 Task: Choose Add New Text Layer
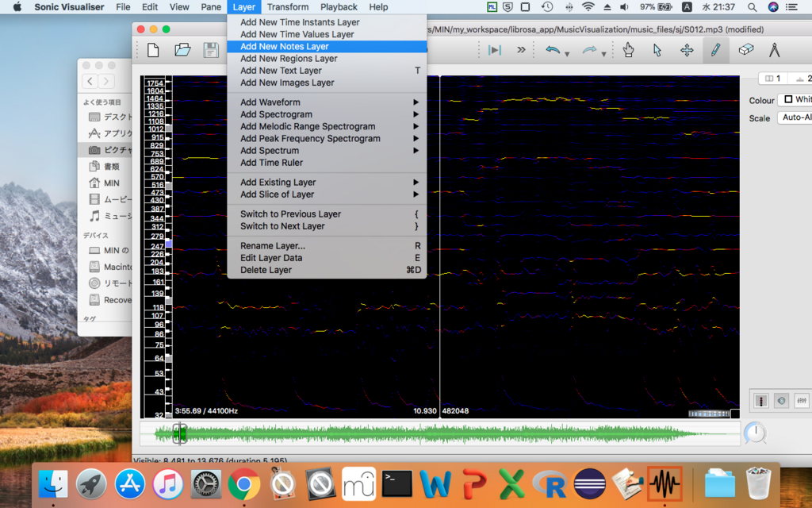pyautogui.click(x=327, y=71)
